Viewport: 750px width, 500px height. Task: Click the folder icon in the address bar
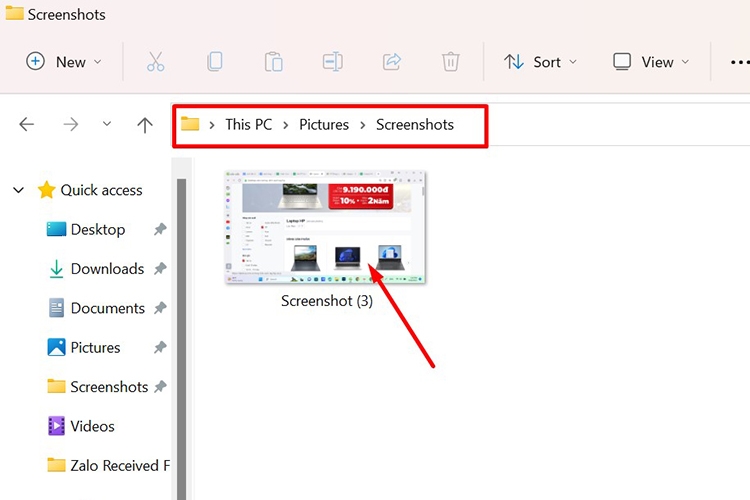pyautogui.click(x=190, y=124)
